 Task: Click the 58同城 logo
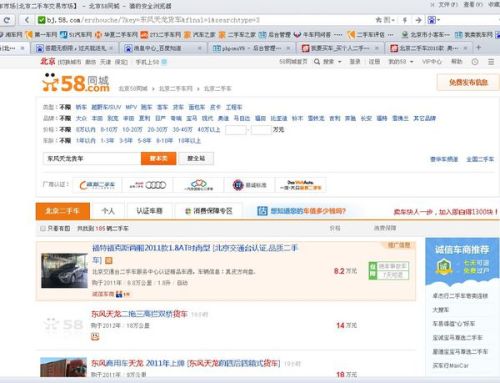[x=76, y=82]
